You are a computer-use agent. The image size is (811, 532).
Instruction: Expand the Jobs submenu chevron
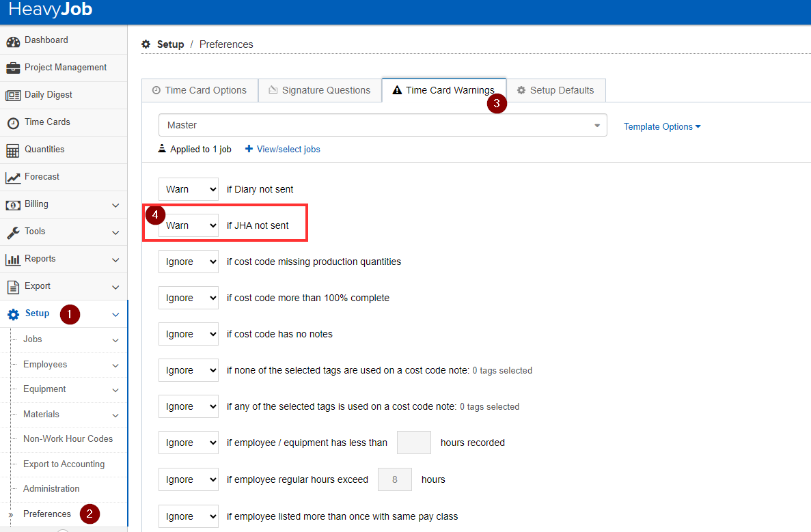[x=115, y=340]
